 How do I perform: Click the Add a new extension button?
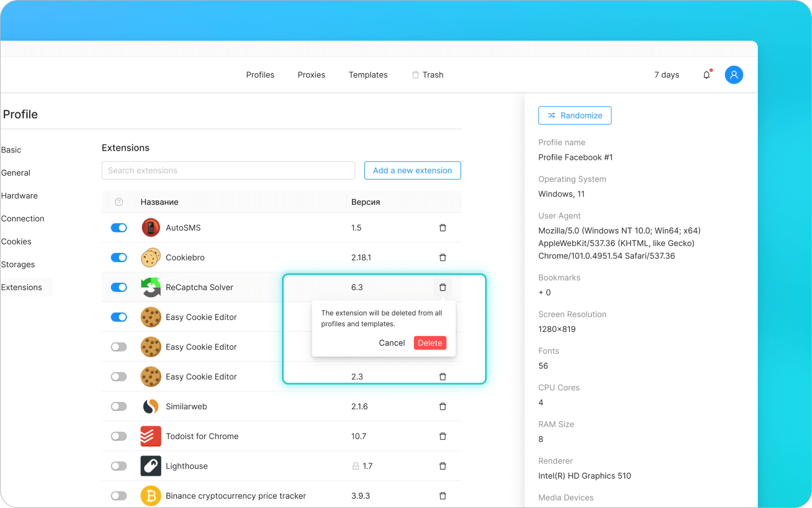pyautogui.click(x=412, y=170)
